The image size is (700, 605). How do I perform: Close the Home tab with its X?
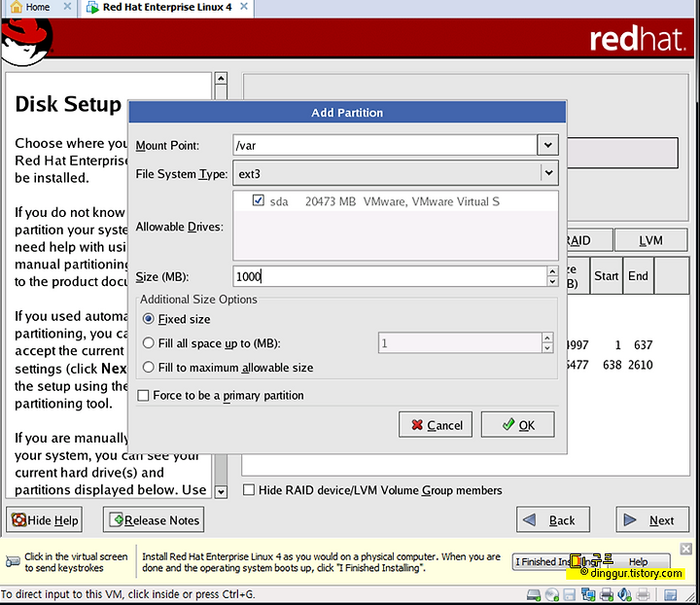(x=67, y=6)
